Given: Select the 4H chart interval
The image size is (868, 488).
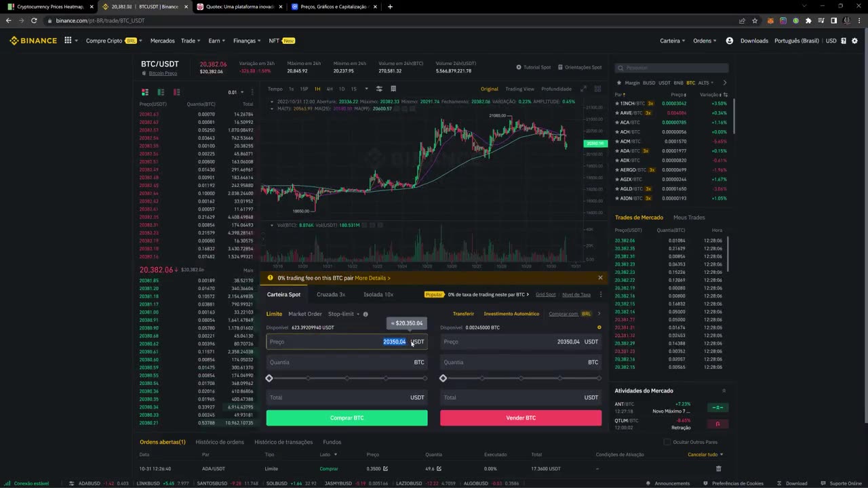Looking at the screenshot, I should click(x=330, y=89).
